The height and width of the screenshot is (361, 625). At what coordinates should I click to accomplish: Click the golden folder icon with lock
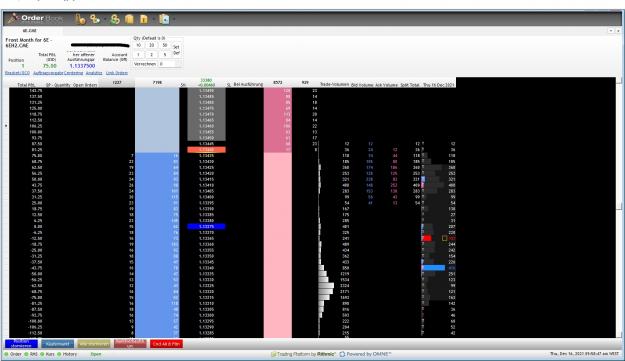144,19
